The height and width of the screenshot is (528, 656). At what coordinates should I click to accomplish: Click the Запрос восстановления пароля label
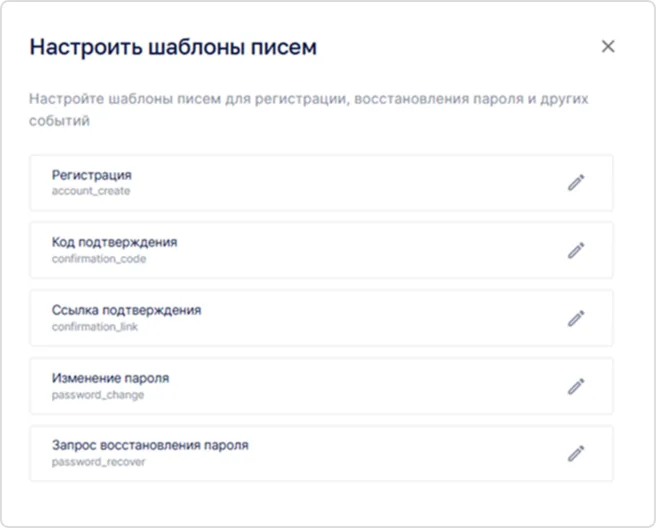pos(150,445)
